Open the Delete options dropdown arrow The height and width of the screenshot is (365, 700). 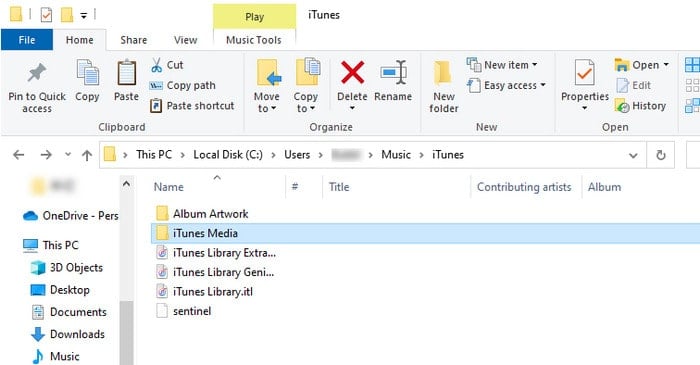click(352, 108)
